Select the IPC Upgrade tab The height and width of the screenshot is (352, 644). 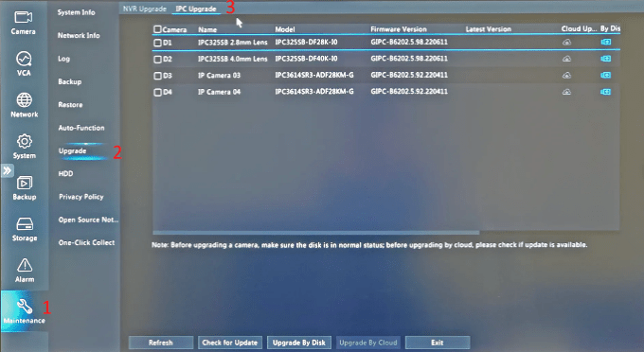(196, 9)
